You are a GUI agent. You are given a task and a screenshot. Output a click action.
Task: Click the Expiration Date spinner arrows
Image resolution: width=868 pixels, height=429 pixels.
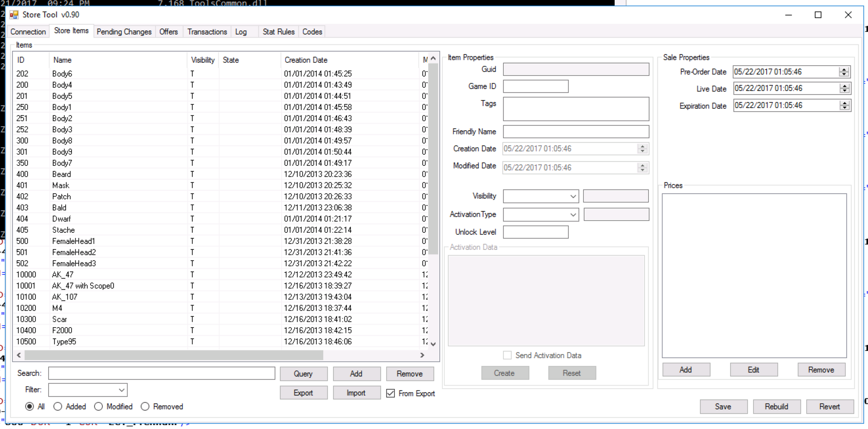845,105
